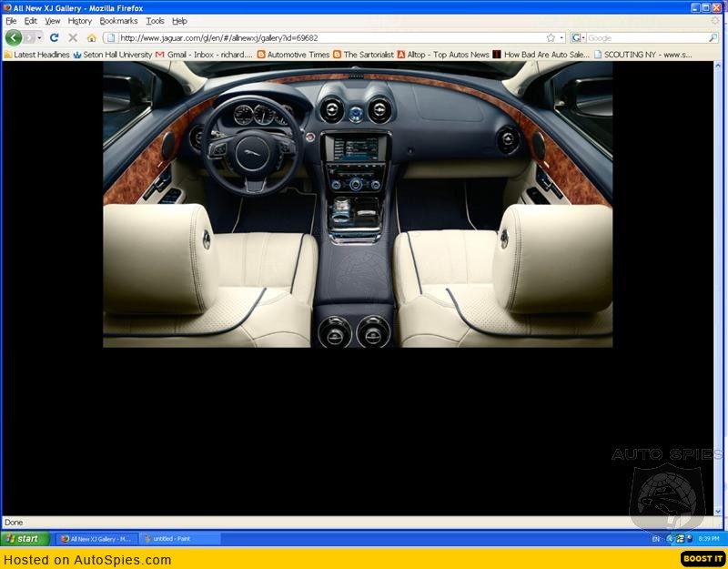Viewport: 728px width, 569px height.
Task: Click the Jaguar XJ interior gallery photo
Action: 358,204
